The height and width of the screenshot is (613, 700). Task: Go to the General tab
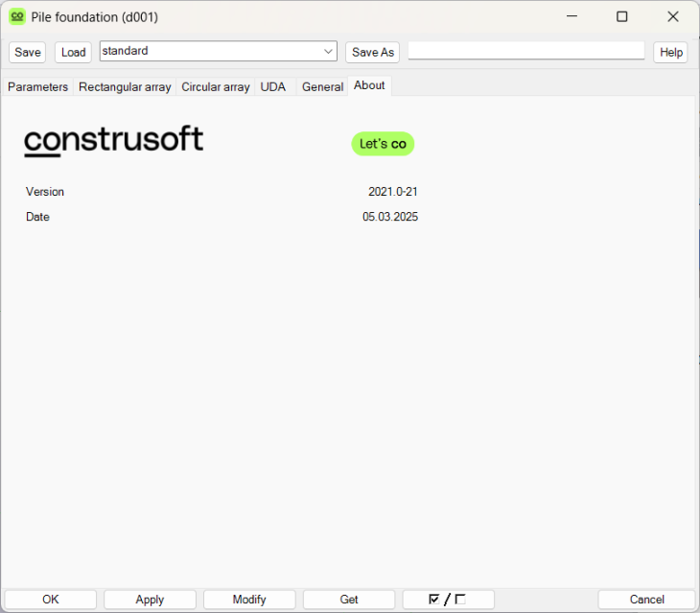(x=322, y=86)
